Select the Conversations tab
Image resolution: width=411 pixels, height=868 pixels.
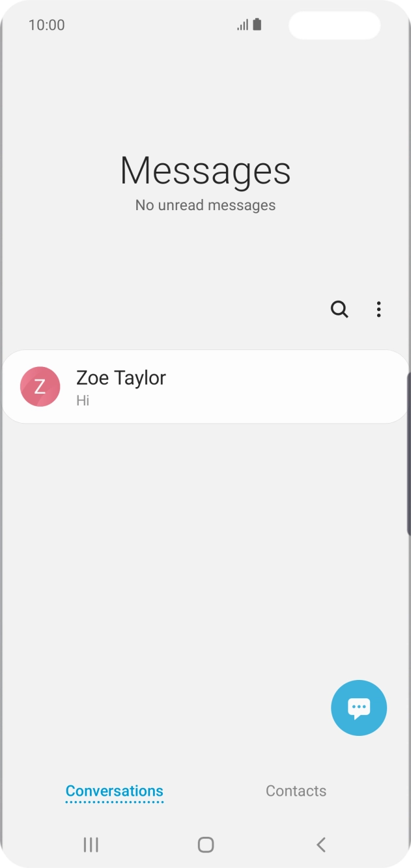click(x=114, y=791)
